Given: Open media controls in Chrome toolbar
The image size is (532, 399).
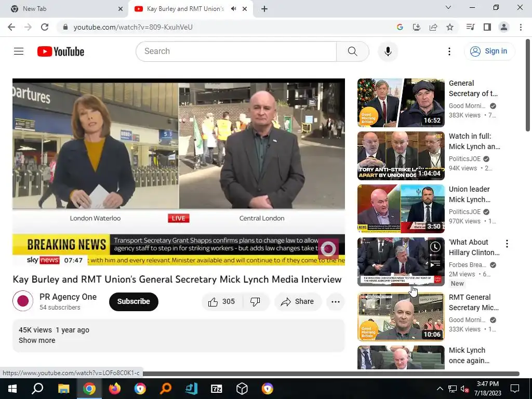Looking at the screenshot, I should tap(470, 27).
